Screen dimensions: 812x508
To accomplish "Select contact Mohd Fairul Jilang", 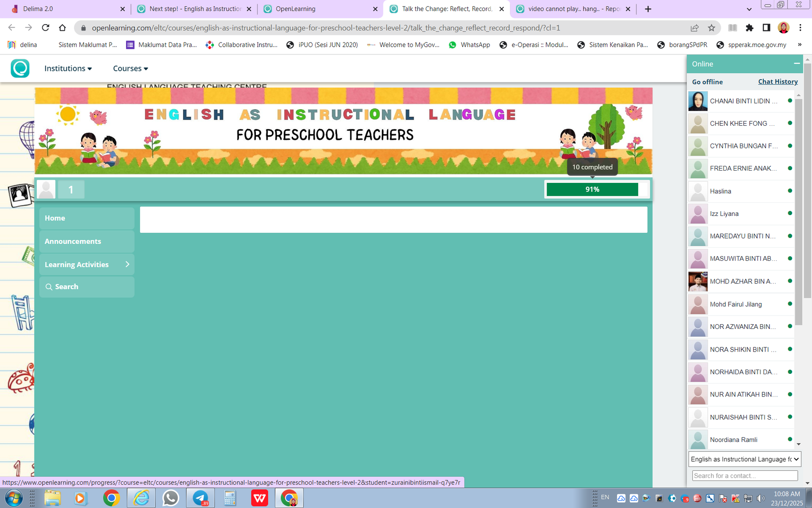I will coord(740,304).
